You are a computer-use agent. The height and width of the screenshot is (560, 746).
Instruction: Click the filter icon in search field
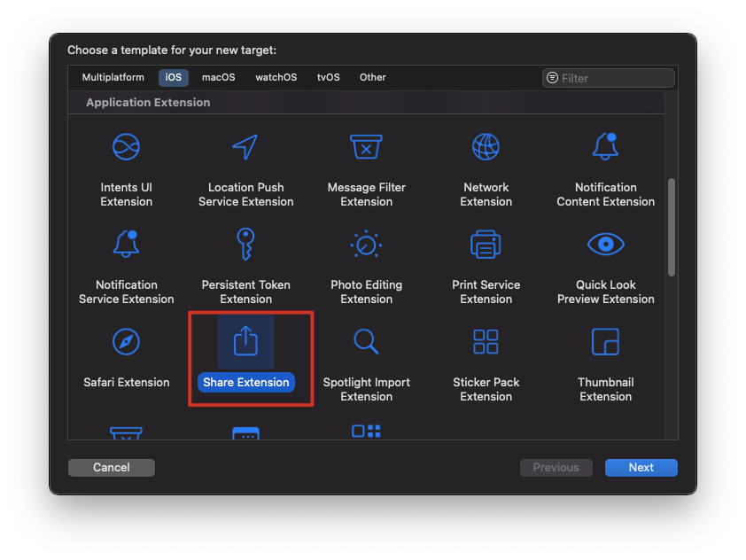point(552,78)
